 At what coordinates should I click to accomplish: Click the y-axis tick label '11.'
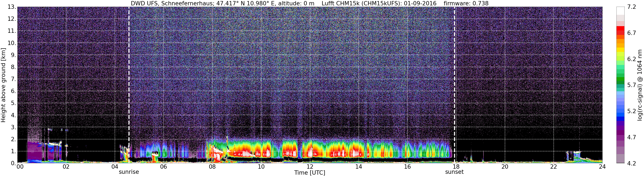tap(12, 31)
